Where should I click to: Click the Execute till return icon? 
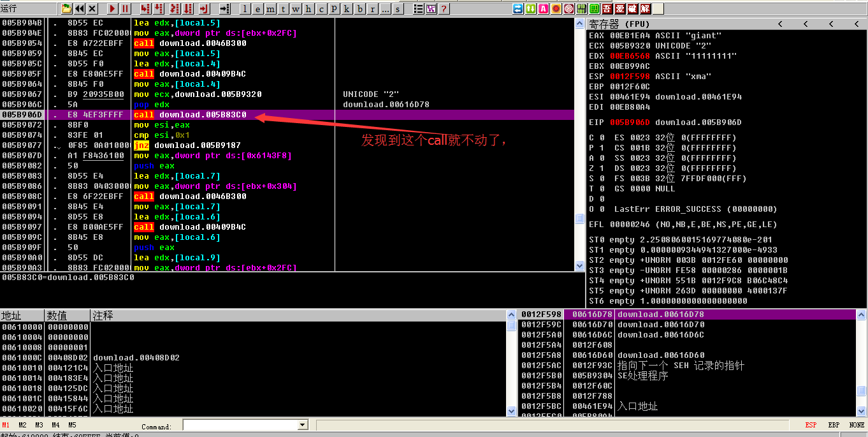coord(204,9)
